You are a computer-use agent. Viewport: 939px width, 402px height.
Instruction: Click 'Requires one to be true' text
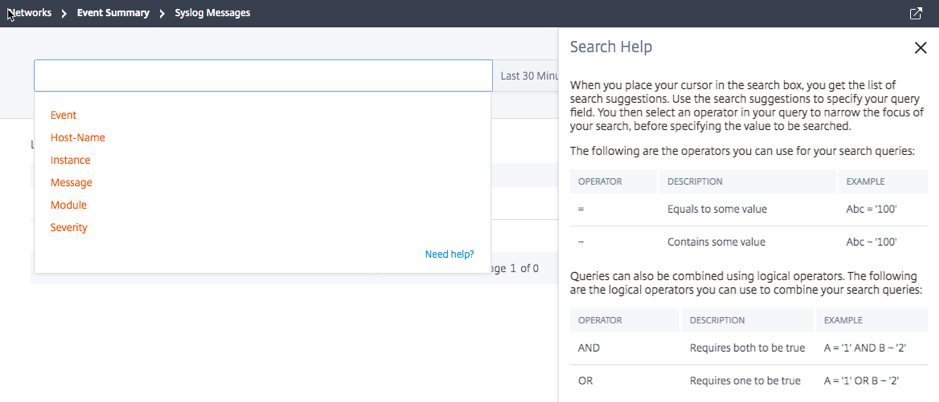745,381
